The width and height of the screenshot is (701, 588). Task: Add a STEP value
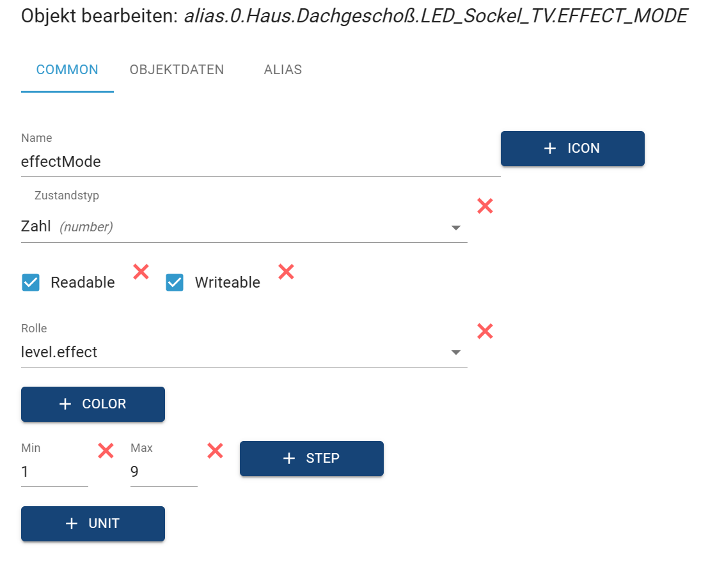(x=311, y=458)
